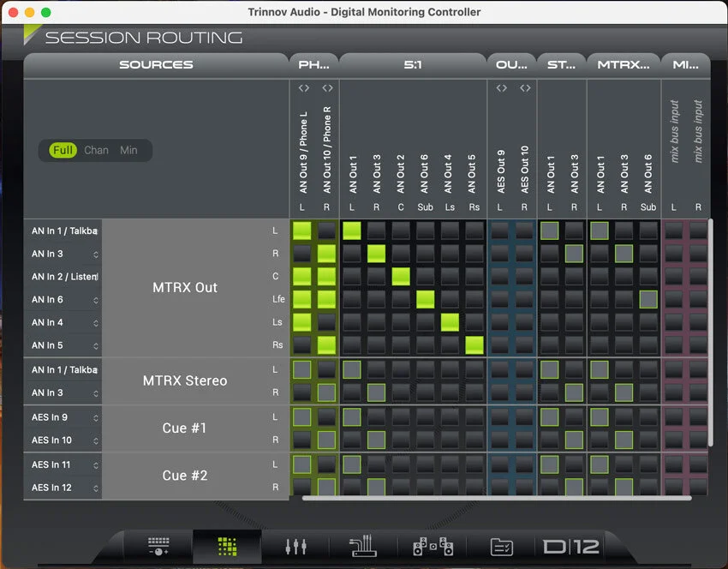Open the mixer faders icon
Screen dimensions: 728x569
coord(295,547)
